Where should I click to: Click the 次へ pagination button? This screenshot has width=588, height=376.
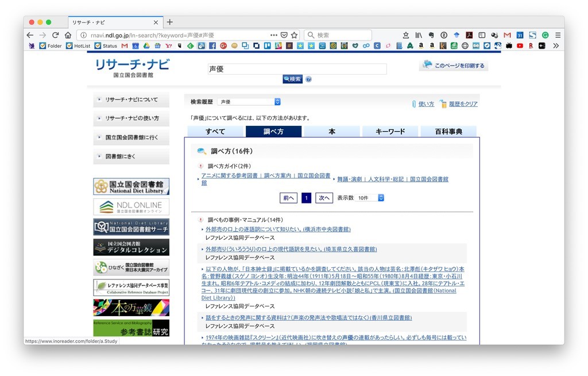click(324, 198)
